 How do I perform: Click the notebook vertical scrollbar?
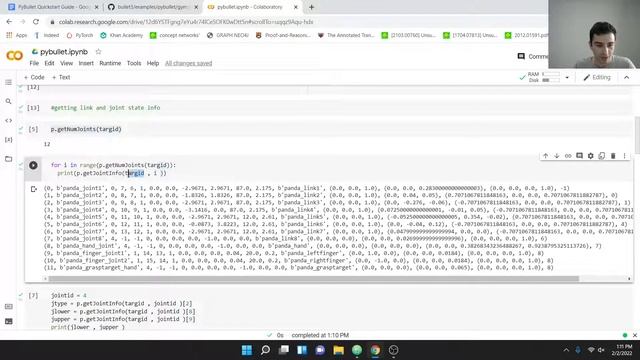[637, 135]
